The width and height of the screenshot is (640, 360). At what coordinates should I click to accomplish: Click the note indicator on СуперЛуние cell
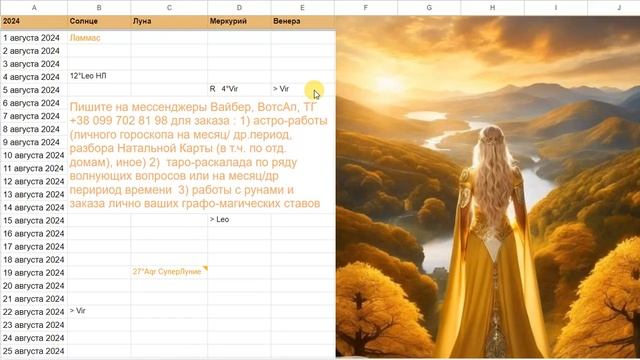pyautogui.click(x=205, y=268)
